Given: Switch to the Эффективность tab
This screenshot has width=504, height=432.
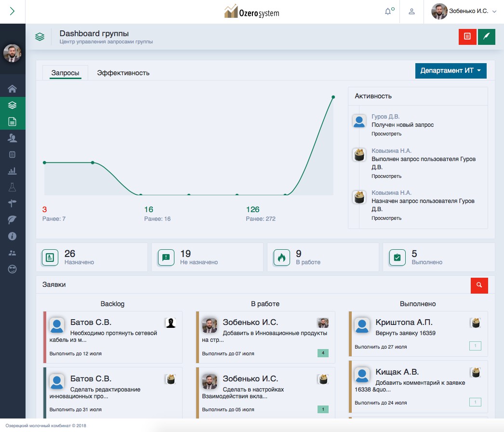Looking at the screenshot, I should pyautogui.click(x=123, y=73).
